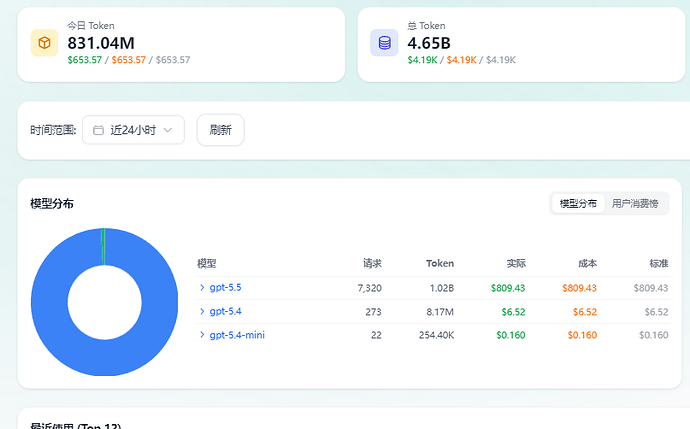Click the green $4.19K amount

(x=422, y=60)
